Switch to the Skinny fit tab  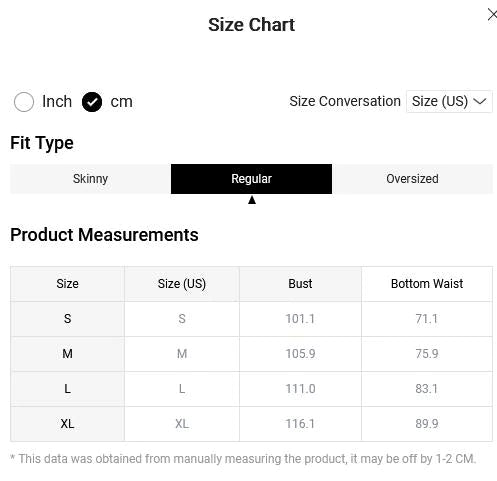coord(90,179)
